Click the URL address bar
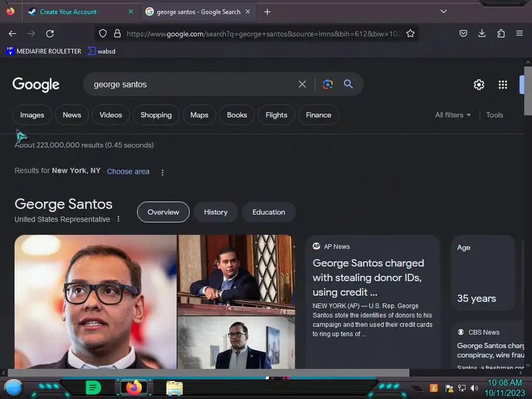The image size is (532, 399). click(263, 34)
